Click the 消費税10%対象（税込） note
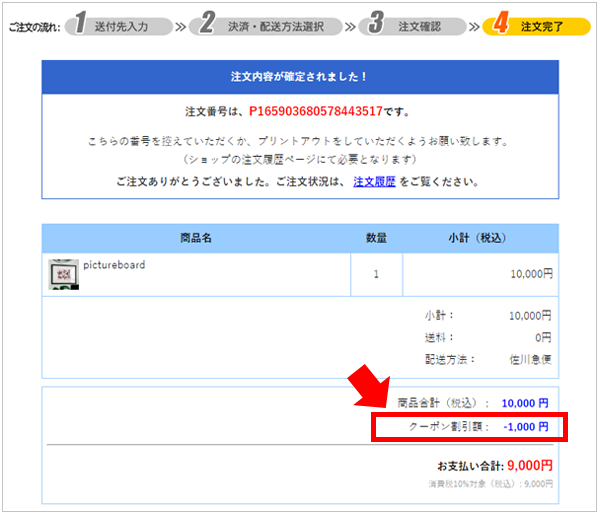The image size is (600, 514). 491,484
